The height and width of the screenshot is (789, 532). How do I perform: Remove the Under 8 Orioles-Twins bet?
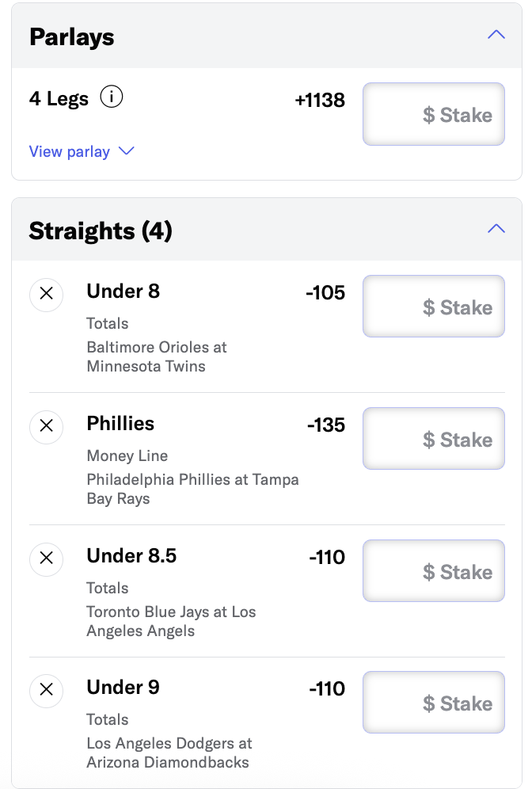click(46, 294)
